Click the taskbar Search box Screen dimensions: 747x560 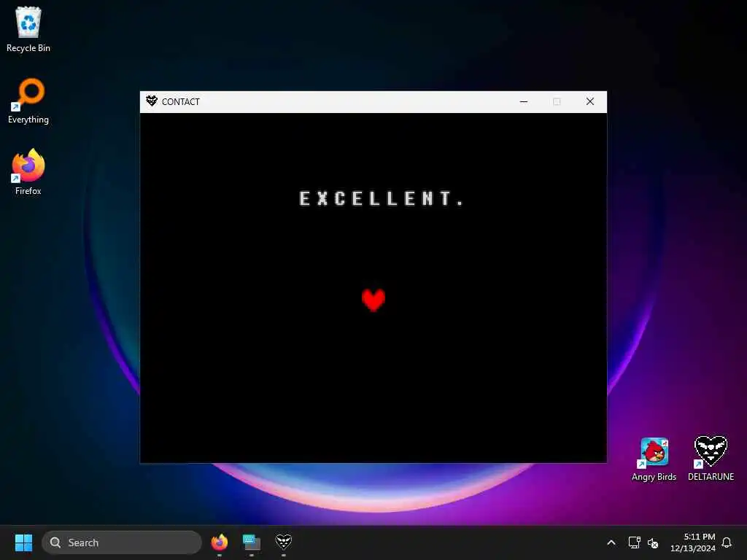coord(122,542)
